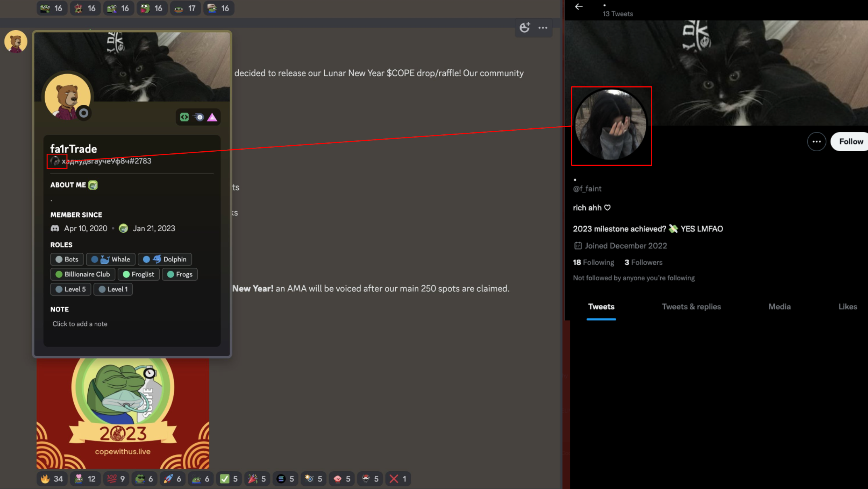The image size is (868, 489).
Task: Click the Follow button
Action: [851, 142]
